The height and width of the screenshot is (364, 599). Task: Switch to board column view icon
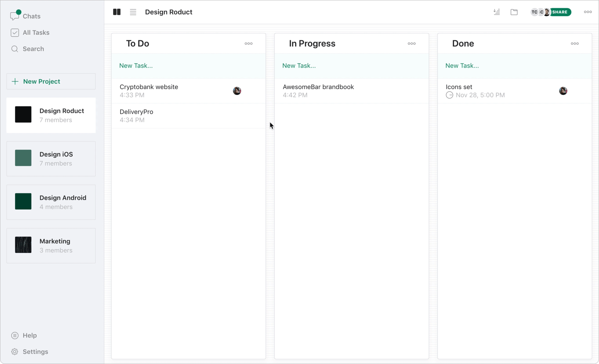[x=117, y=12]
